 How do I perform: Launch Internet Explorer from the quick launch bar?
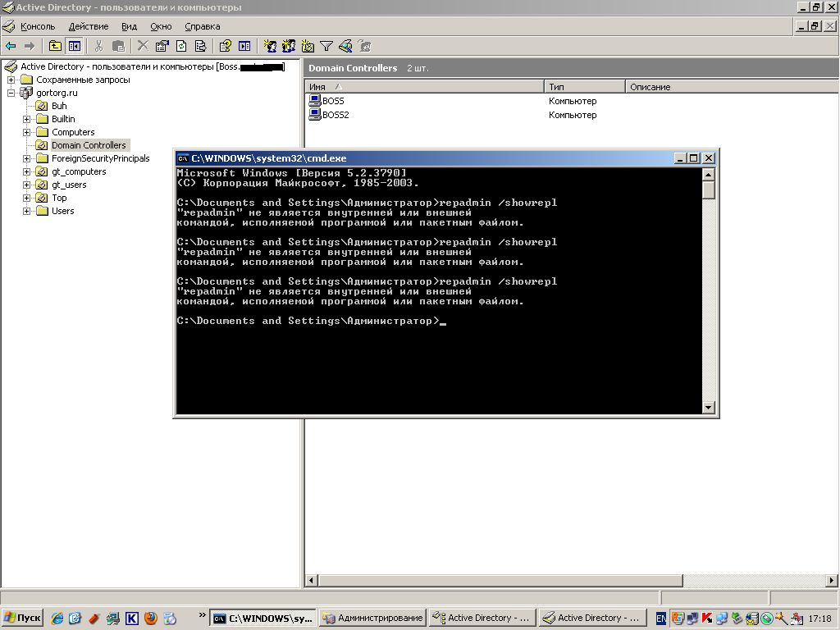(x=57, y=619)
